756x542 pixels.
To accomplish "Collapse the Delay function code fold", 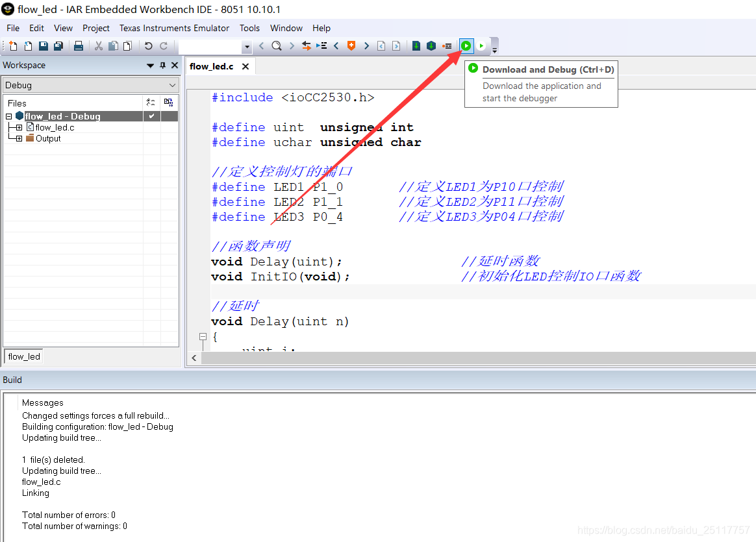I will 203,337.
